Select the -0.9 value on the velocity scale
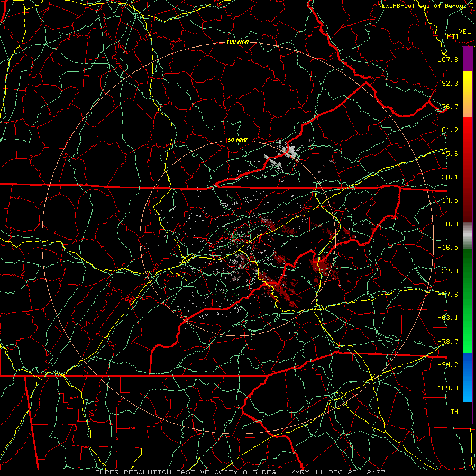Viewport: 476px width, 476px height. pyautogui.click(x=450, y=224)
